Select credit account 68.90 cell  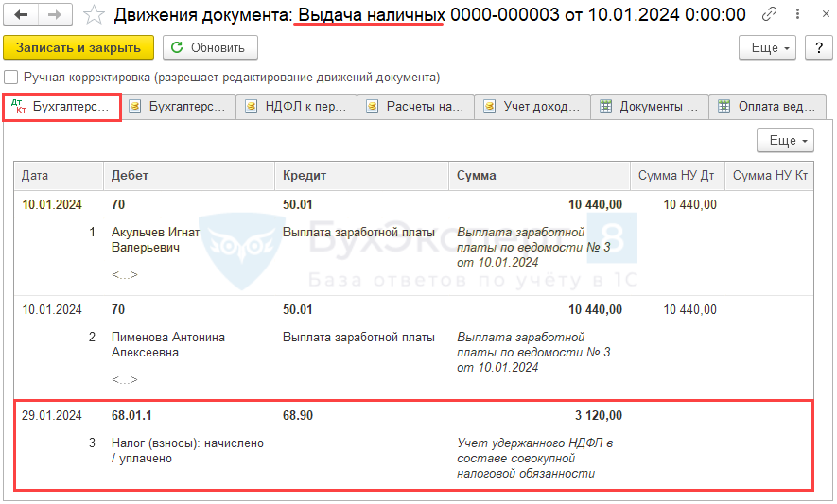click(x=298, y=415)
